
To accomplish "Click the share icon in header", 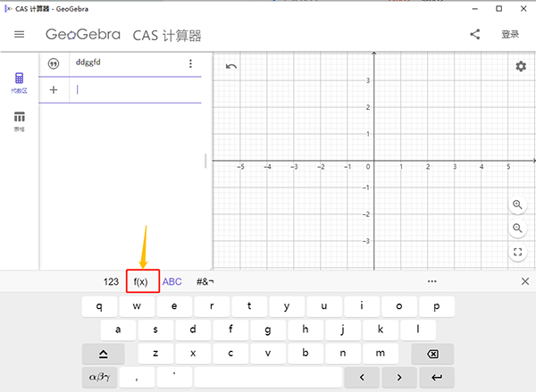I will tap(475, 34).
